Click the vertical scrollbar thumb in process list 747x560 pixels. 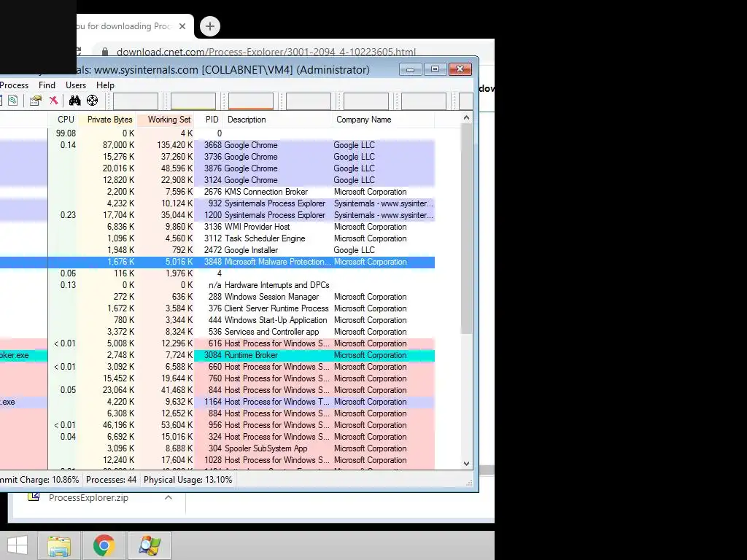point(466,228)
